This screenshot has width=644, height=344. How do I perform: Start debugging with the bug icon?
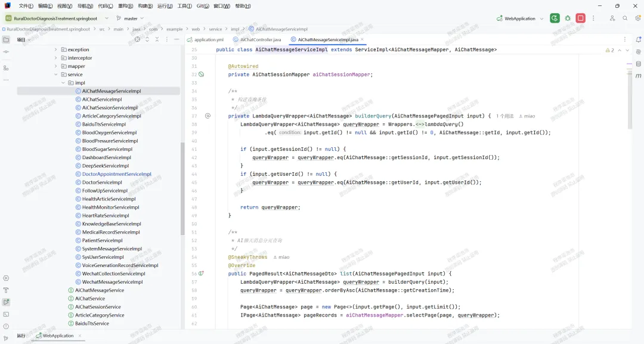[x=568, y=18]
